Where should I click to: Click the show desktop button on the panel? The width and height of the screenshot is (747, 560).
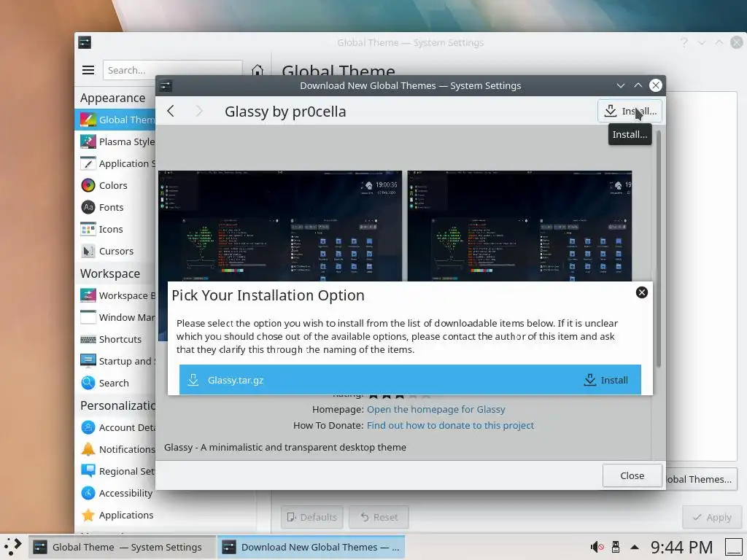(x=734, y=547)
